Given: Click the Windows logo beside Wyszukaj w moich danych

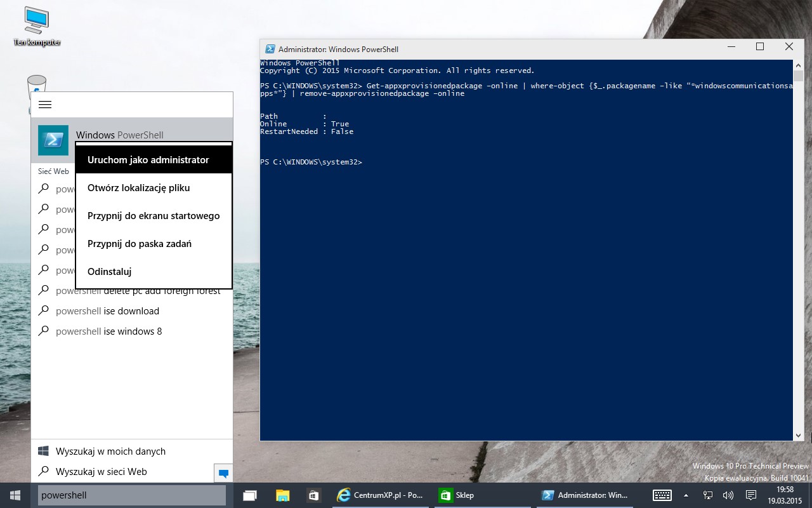Looking at the screenshot, I should pos(44,451).
